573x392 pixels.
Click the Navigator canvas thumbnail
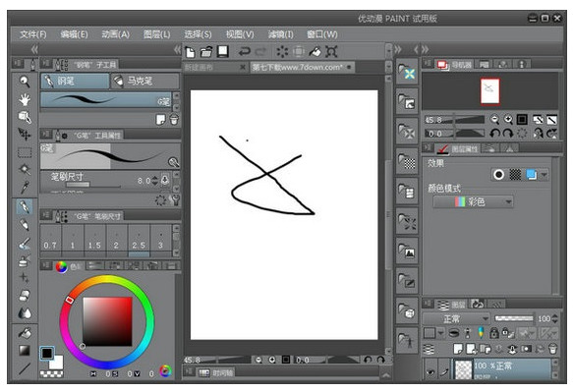pyautogui.click(x=489, y=90)
